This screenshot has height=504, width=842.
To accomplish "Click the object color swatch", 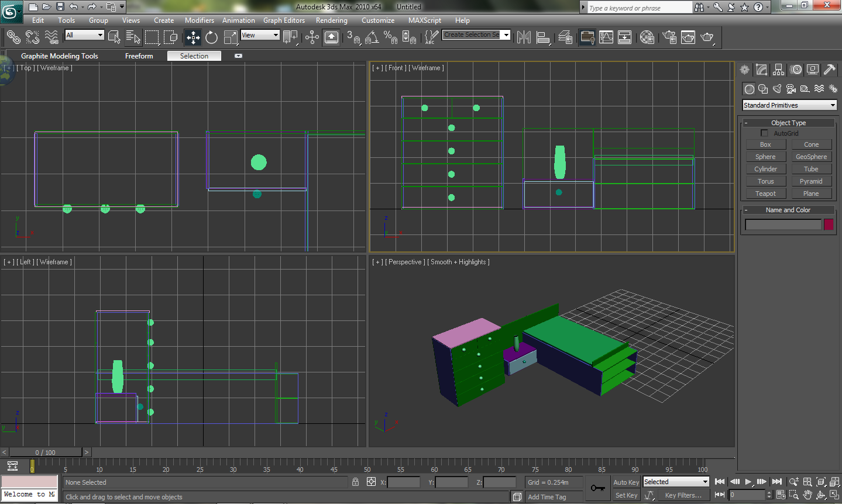I will (x=829, y=225).
